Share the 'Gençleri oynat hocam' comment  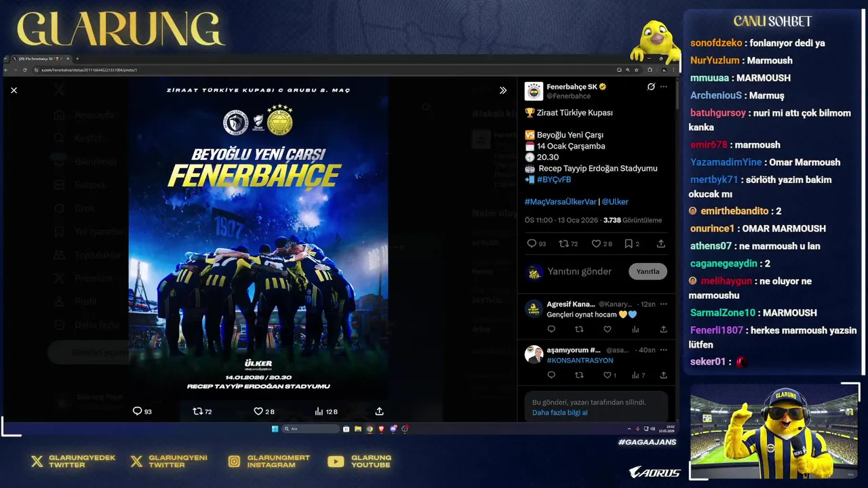[663, 329]
